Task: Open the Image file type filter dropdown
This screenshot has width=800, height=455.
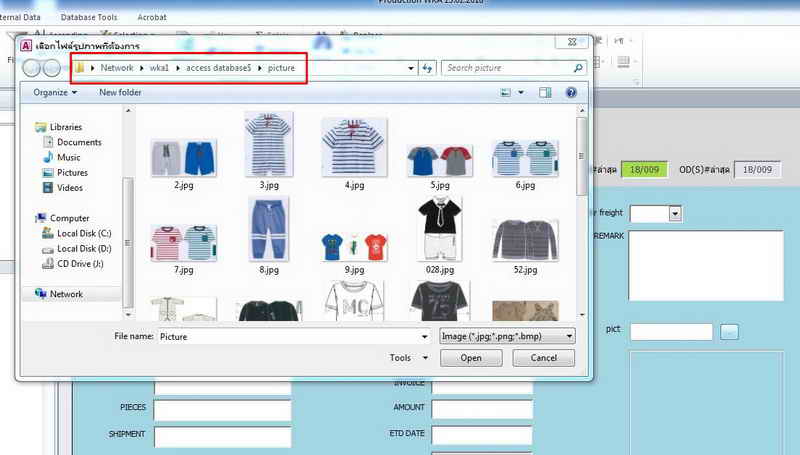Action: [x=508, y=336]
